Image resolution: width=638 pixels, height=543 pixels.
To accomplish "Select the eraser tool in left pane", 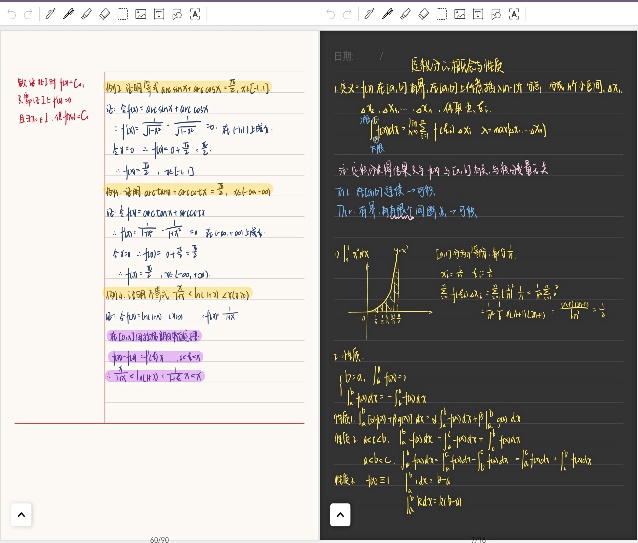I will (x=104, y=14).
